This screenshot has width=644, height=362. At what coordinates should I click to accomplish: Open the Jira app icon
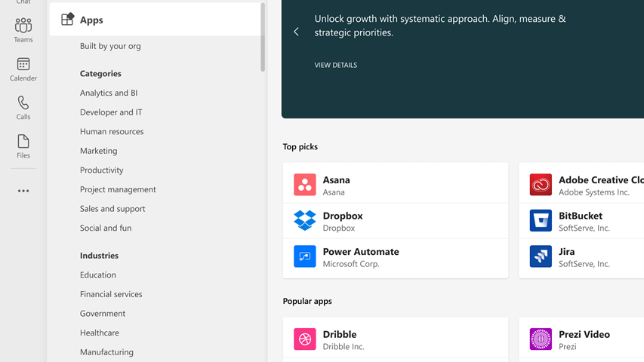click(x=541, y=256)
